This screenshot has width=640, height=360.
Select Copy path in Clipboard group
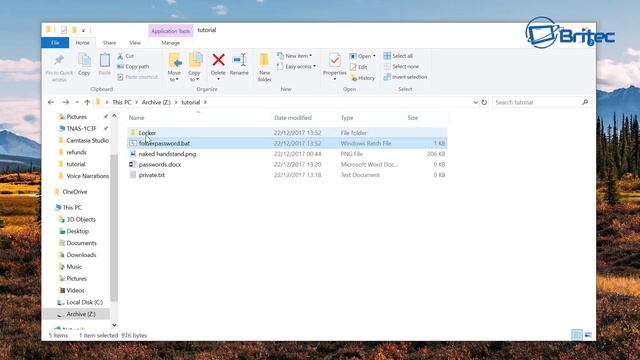click(133, 67)
